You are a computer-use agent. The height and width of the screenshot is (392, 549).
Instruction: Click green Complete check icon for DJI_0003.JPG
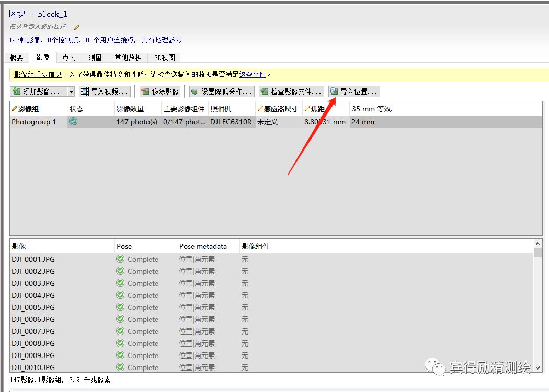pyautogui.click(x=120, y=283)
